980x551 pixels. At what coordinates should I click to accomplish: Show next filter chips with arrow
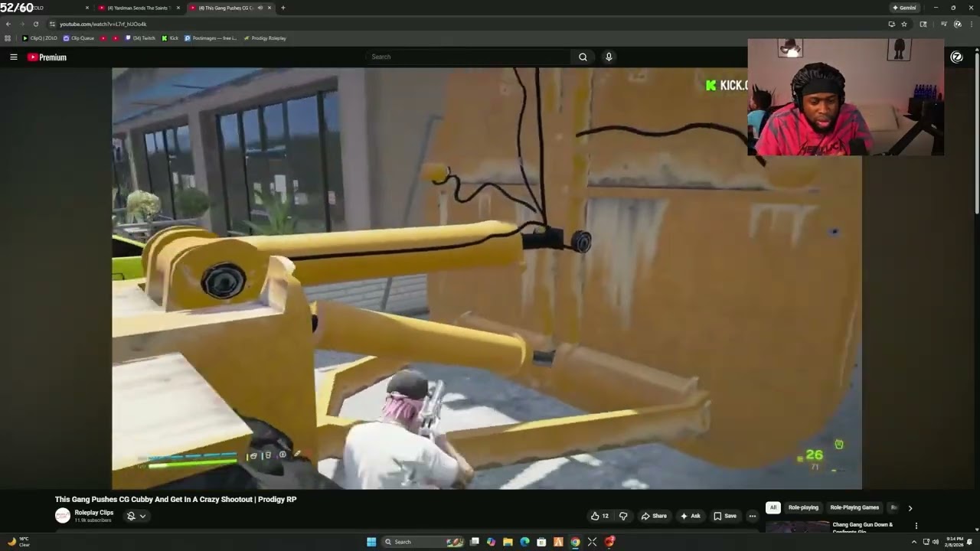click(x=910, y=507)
